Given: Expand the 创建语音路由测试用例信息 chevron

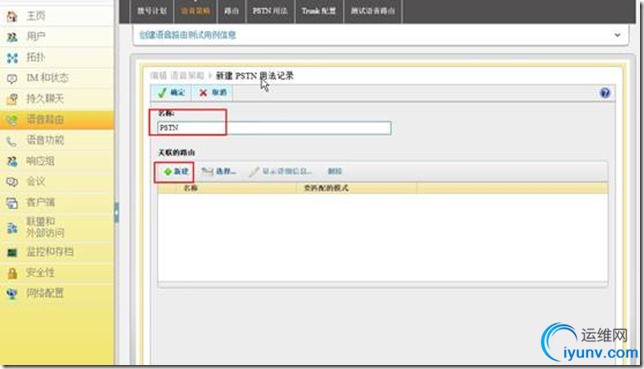Looking at the screenshot, I should click(x=617, y=35).
